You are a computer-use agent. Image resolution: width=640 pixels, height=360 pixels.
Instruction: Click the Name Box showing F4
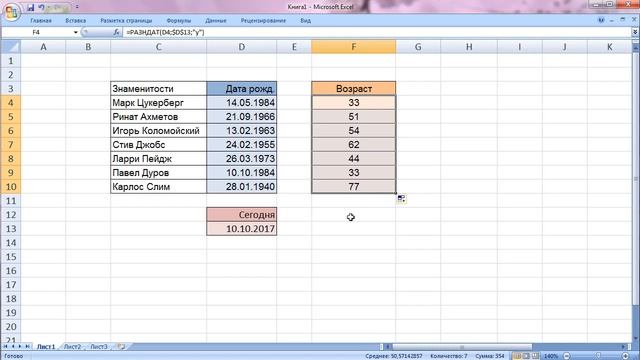[x=37, y=32]
